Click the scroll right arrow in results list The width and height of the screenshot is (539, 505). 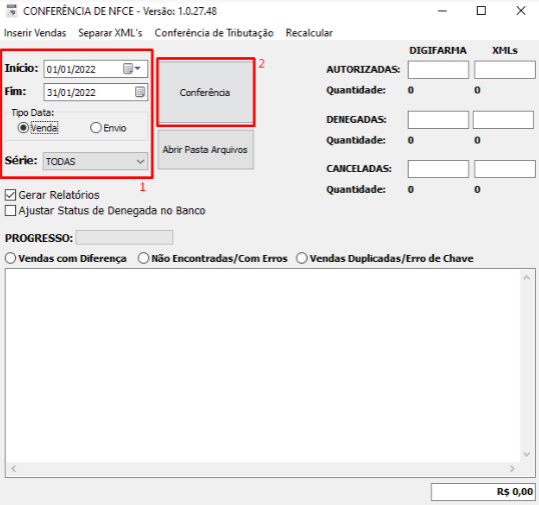point(512,469)
